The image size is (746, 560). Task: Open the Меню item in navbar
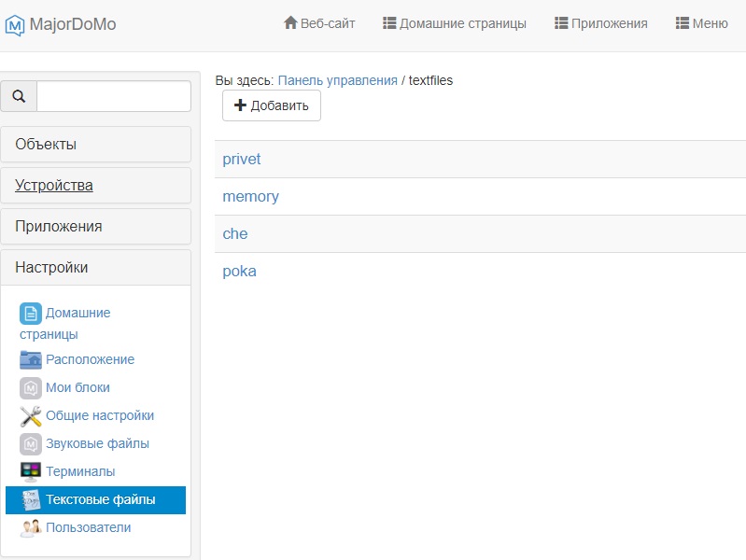coord(701,24)
